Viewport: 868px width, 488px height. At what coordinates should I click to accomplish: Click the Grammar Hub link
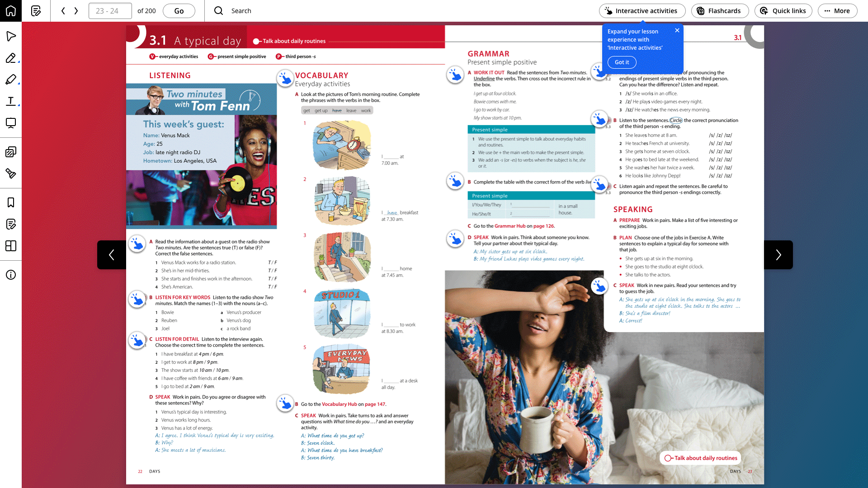click(510, 226)
